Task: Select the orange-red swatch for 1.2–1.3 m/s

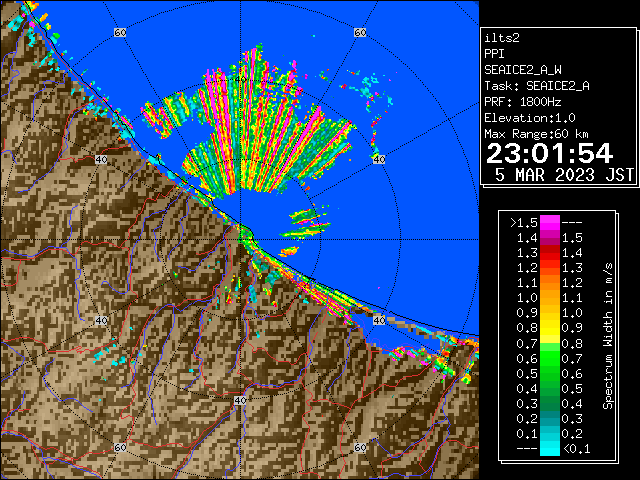Action: click(550, 268)
